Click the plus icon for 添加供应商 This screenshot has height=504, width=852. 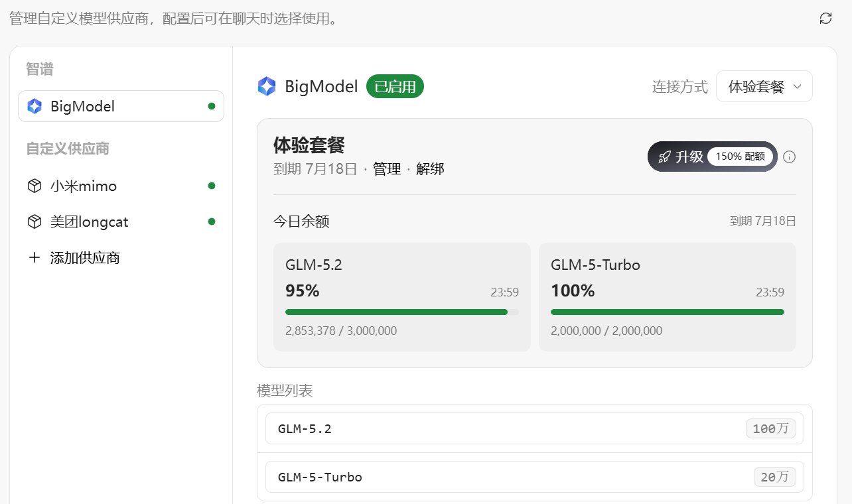coord(35,257)
